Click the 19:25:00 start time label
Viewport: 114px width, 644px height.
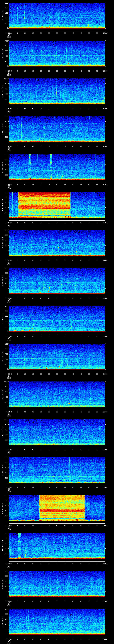click(x=9, y=450)
